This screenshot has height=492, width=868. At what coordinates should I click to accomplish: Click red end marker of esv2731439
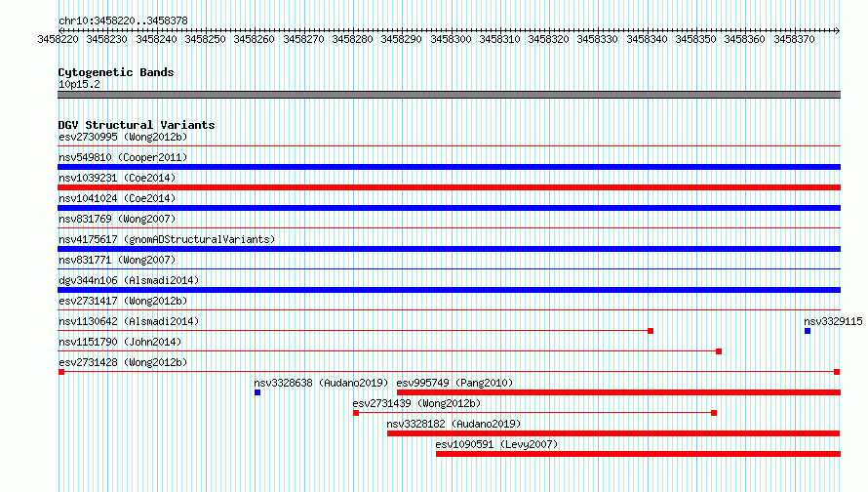(x=714, y=413)
